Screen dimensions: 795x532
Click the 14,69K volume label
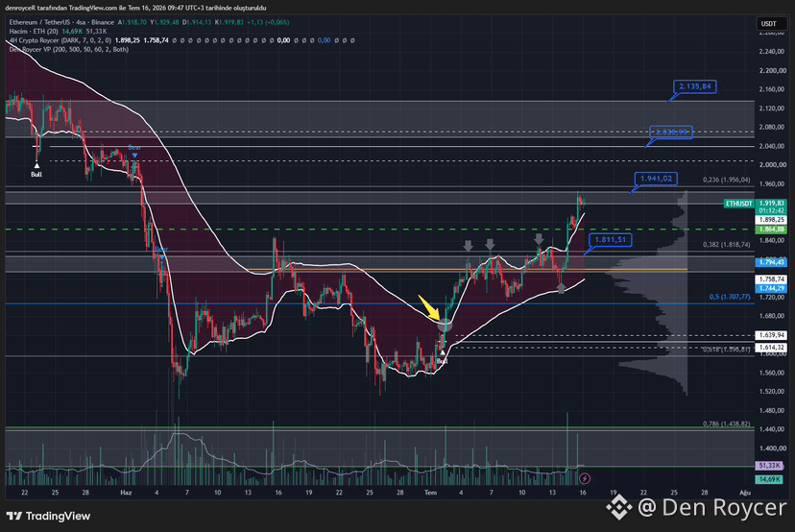(x=770, y=479)
